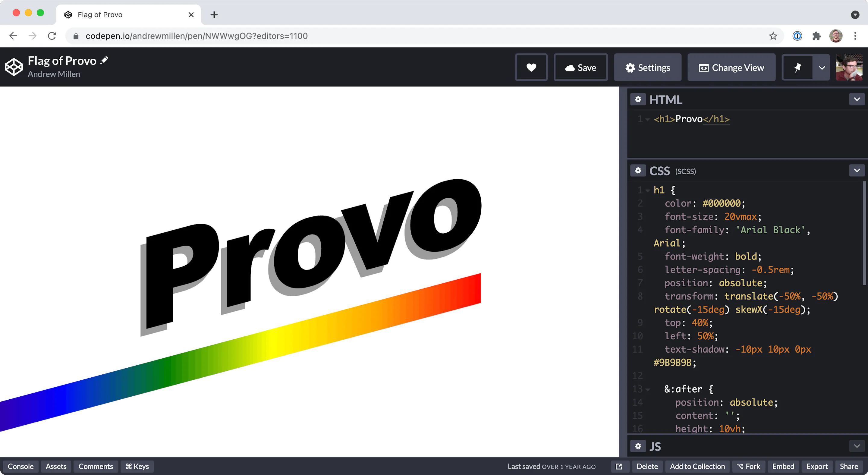Click the pin icon button
The height and width of the screenshot is (475, 868).
coord(797,68)
